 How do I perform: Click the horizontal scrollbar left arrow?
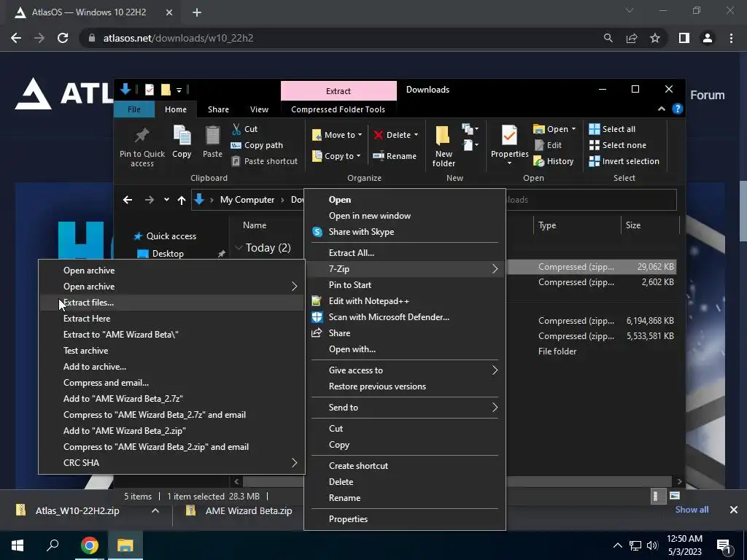click(x=236, y=482)
